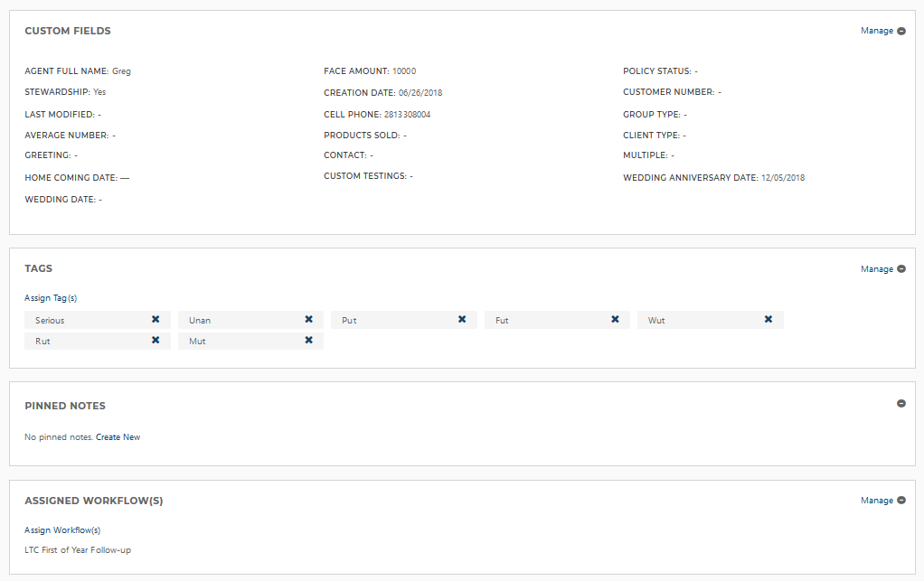Click the Assigned Workflow(s) heading
This screenshot has width=924, height=581.
pos(94,501)
